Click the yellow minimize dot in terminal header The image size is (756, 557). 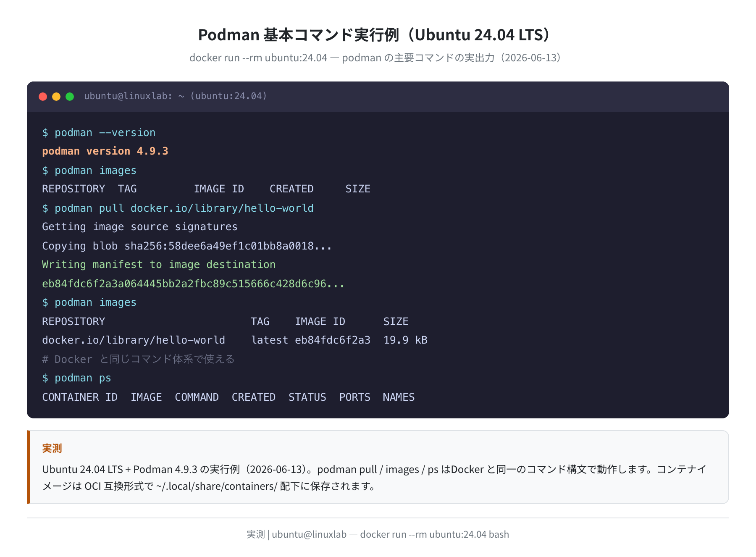point(56,97)
